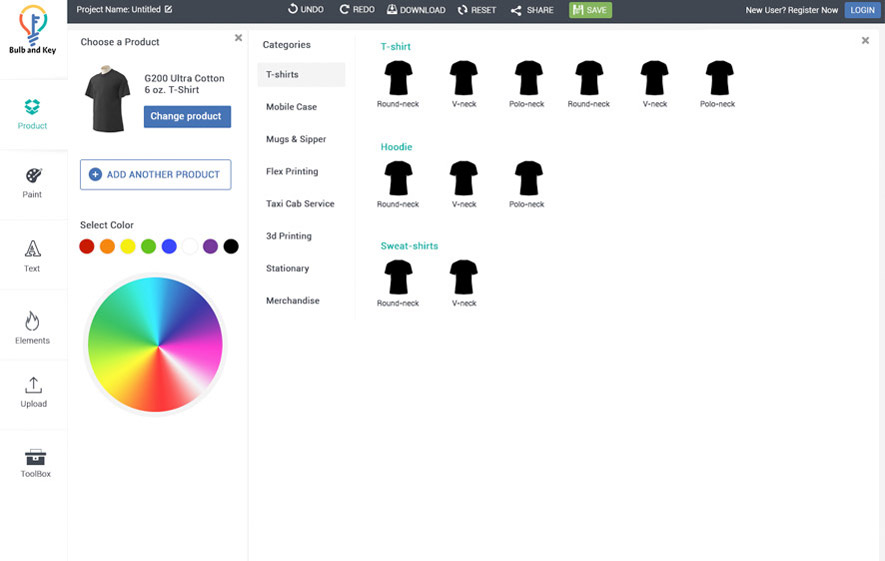885x561 pixels.
Task: Click Redo in the top bar
Action: (x=357, y=10)
